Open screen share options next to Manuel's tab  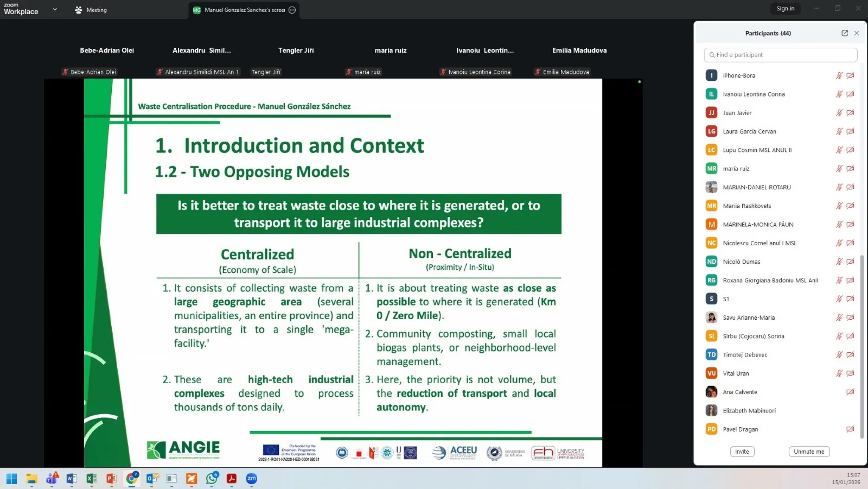click(292, 10)
